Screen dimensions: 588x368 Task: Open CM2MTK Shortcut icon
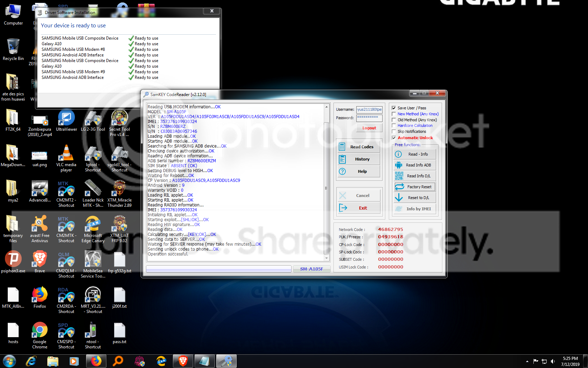[66, 229]
